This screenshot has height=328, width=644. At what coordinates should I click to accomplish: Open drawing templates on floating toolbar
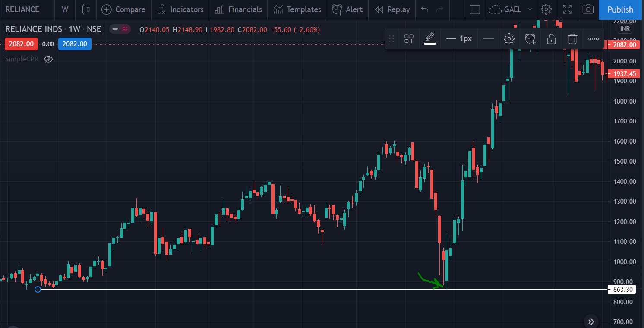point(409,38)
